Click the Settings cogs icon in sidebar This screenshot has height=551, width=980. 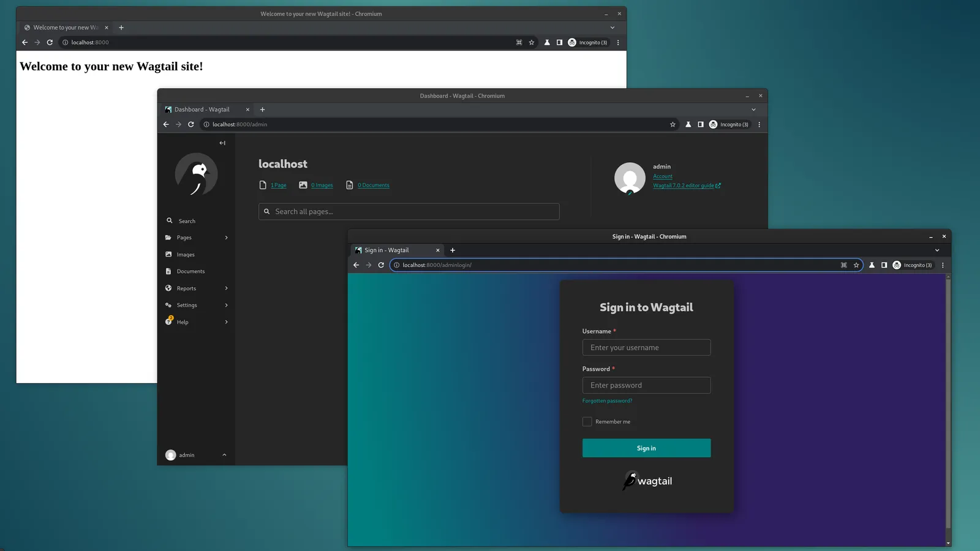[x=168, y=305]
